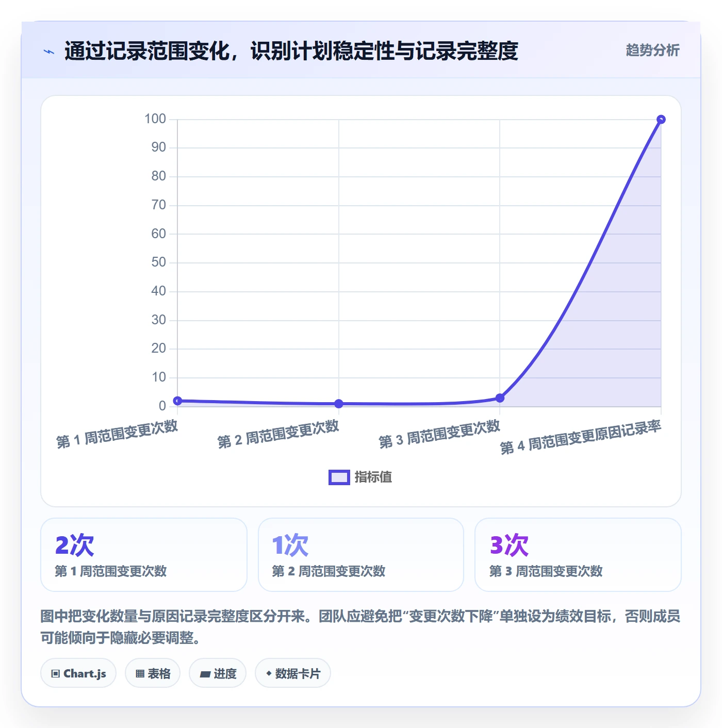The width and height of the screenshot is (722, 728).
Task: Click the 第 3 周范围变更次数 x-axis label
Action: click(x=439, y=434)
